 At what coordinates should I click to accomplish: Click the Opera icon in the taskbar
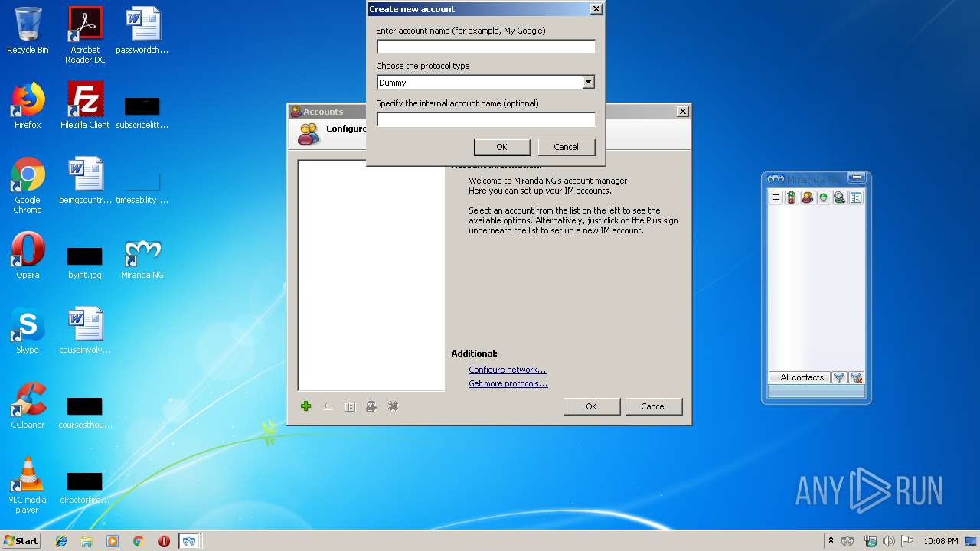click(164, 541)
